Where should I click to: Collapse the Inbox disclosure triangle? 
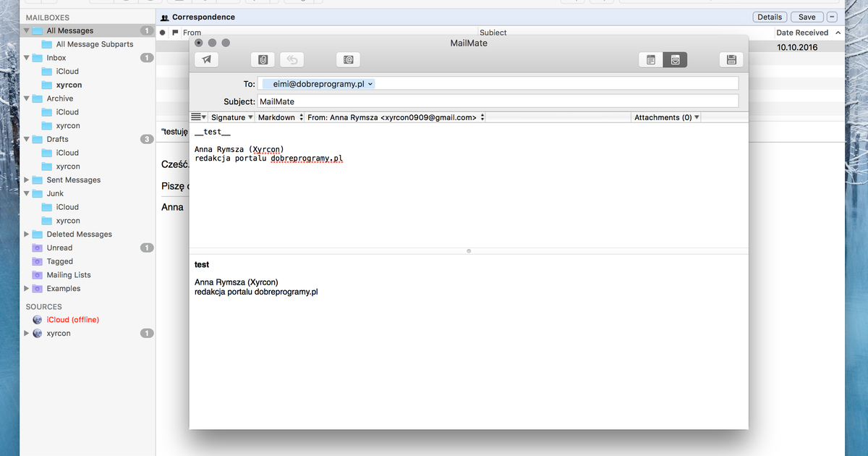point(27,58)
